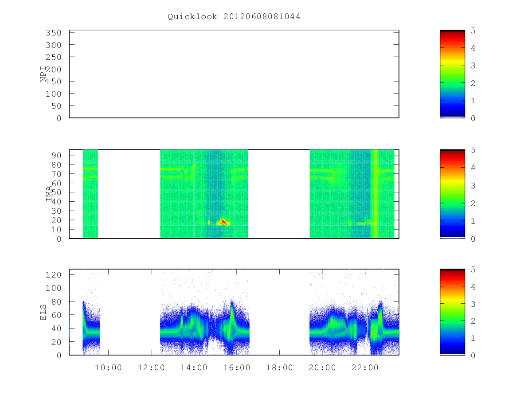The image size is (532, 399).
Task: Click the 250 tick on the NPI axis
Action: [53, 57]
